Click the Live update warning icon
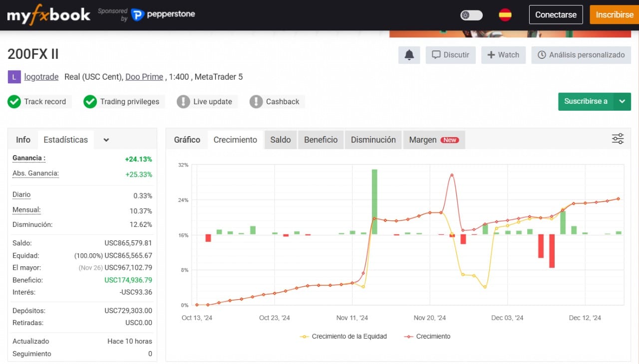Screen dimensions: 639x364 [183, 102]
